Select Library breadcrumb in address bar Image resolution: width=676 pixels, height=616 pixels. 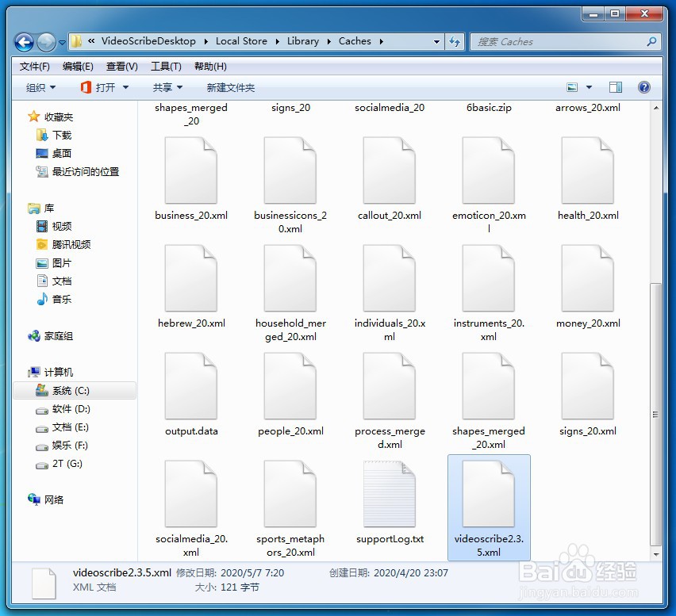(303, 41)
